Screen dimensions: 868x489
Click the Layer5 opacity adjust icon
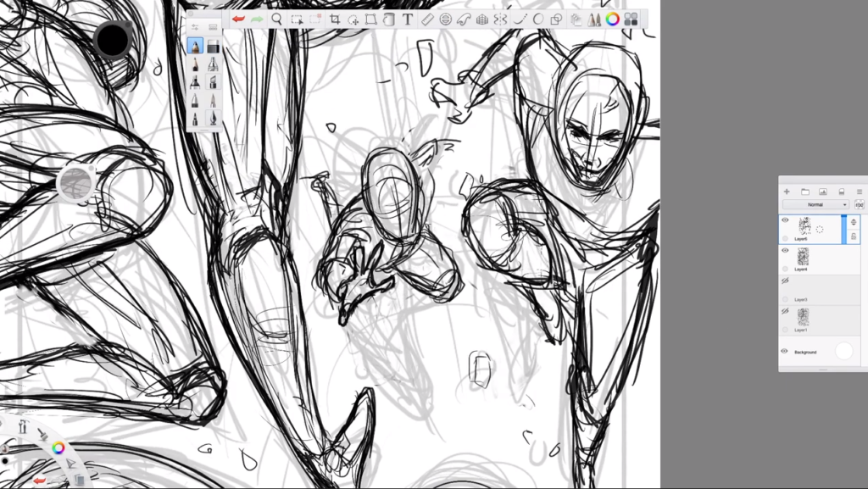point(854,222)
